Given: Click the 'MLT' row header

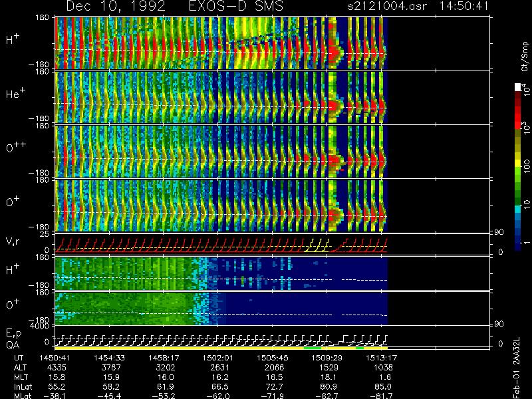Looking at the screenshot, I should tap(21, 377).
